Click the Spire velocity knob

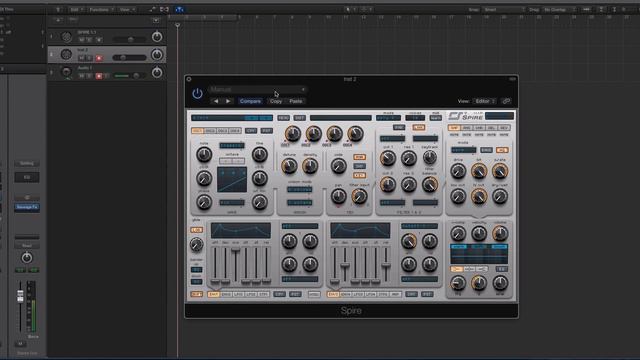[x=479, y=233]
